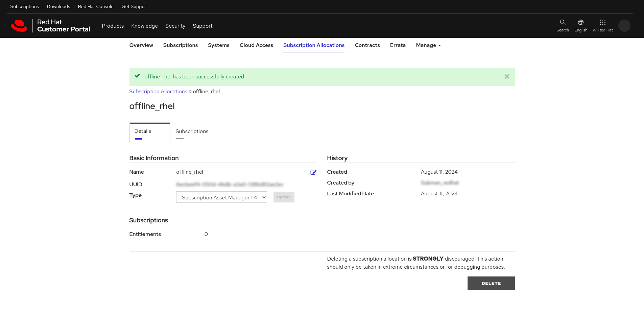Open the Products menu in header

pos(113,26)
